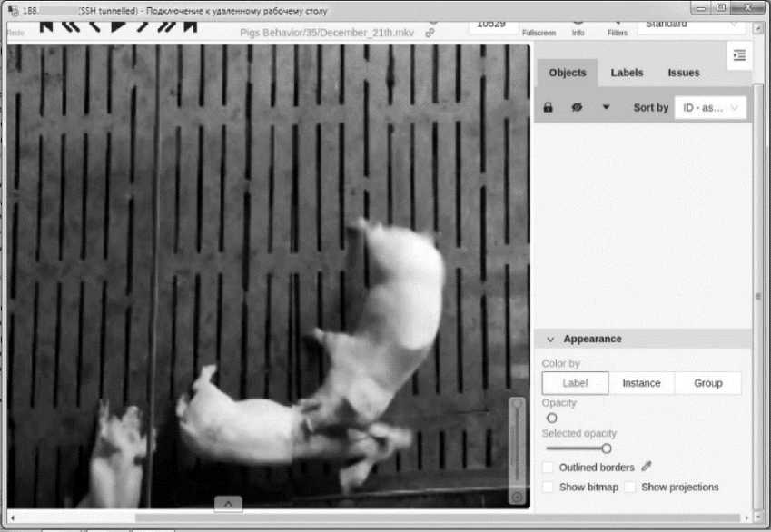Click the canvas zoom slider
This screenshot has height=532, width=771.
[517, 442]
